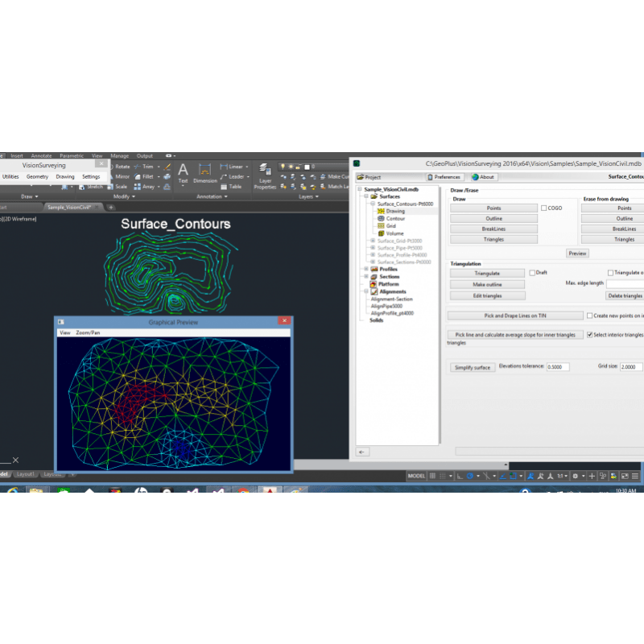Click the Preview button

(x=577, y=254)
